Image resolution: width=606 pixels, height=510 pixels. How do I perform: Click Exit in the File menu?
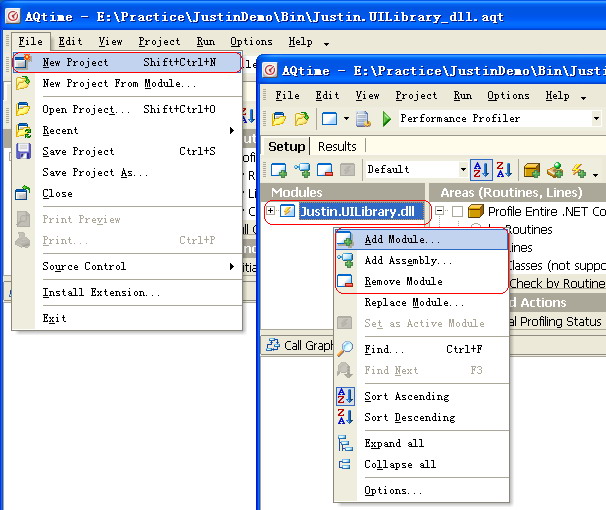tap(127, 318)
